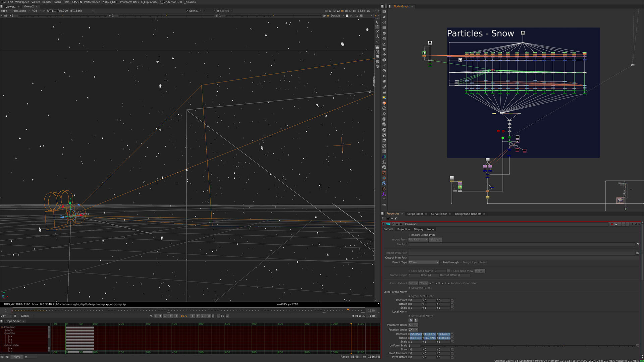Click the viewer pause icon near zoom percentage
This screenshot has width=644, height=362.
point(355,11)
